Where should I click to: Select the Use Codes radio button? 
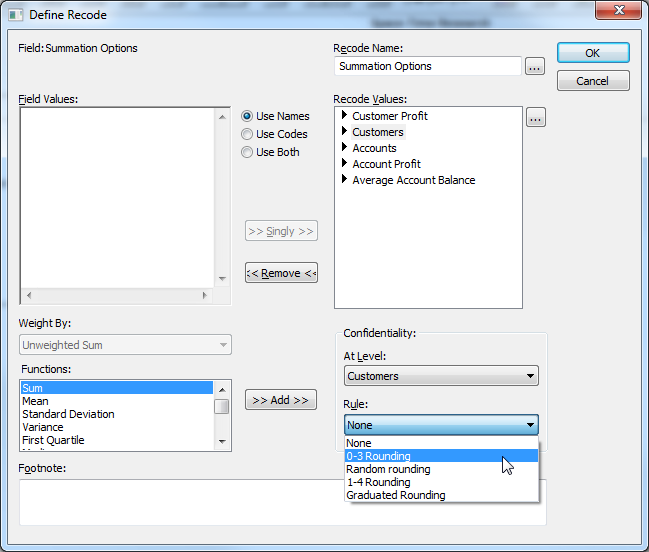247,134
